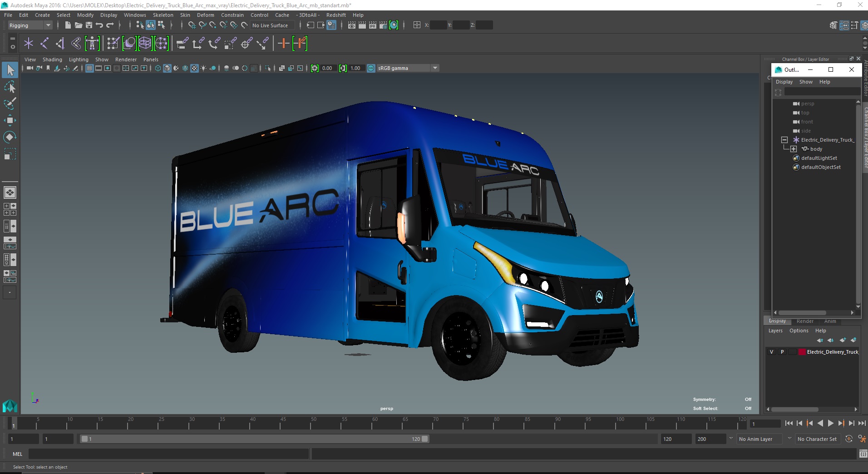Collapse the Electric_Delivery_Truck_ node in Outliner
868x474 pixels.
(x=784, y=140)
